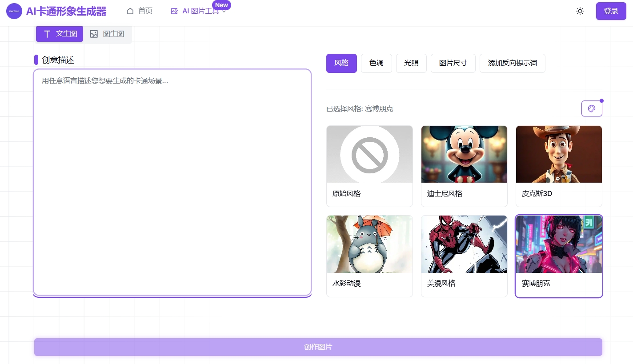Click the New badge above AI 图片工具
Screen dimensions: 633x364
(x=221, y=5)
